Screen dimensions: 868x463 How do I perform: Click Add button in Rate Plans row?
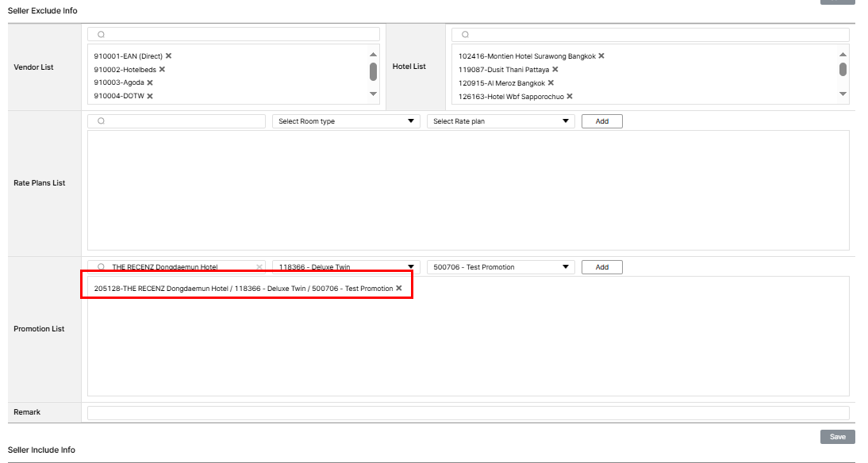click(601, 121)
